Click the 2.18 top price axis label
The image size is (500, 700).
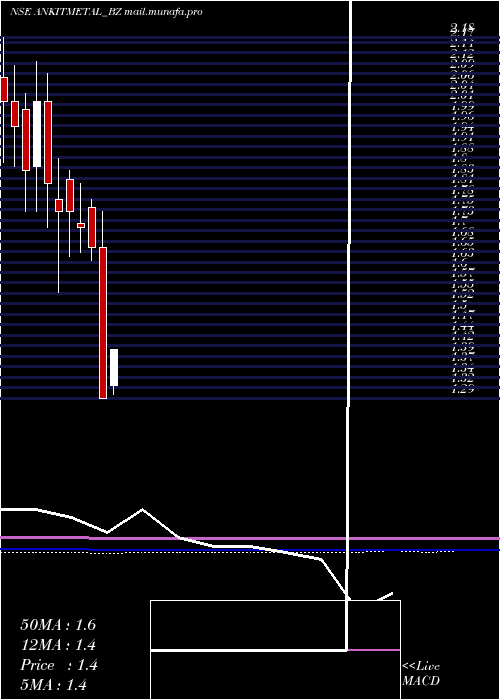463,28
